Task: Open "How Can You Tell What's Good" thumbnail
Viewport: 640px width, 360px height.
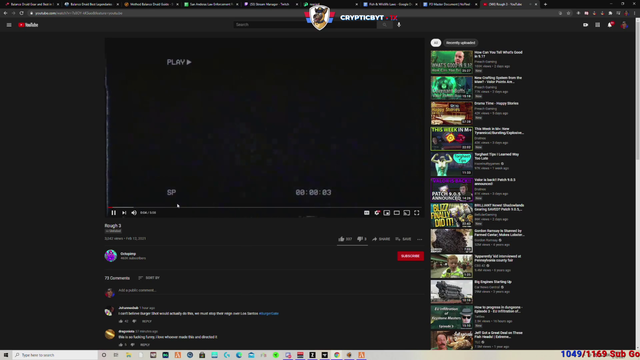Action: [451, 62]
